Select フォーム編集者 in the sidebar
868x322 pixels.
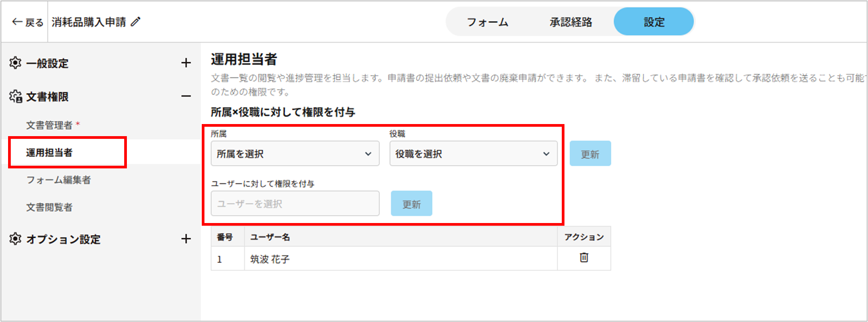click(x=58, y=180)
